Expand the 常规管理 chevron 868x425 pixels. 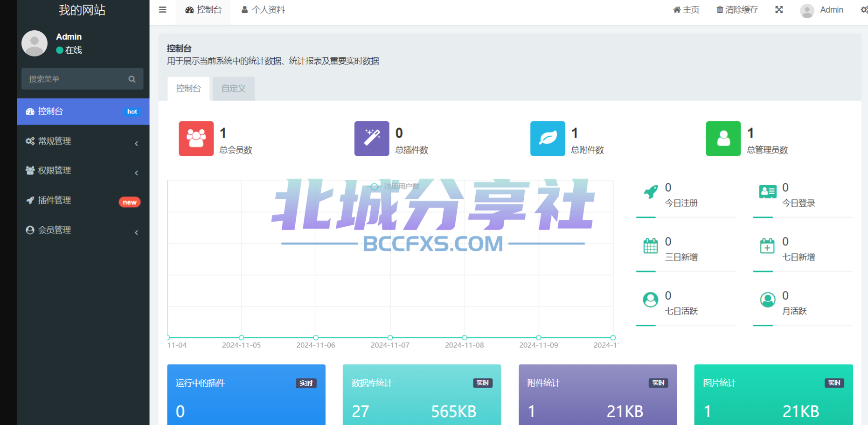click(x=136, y=143)
